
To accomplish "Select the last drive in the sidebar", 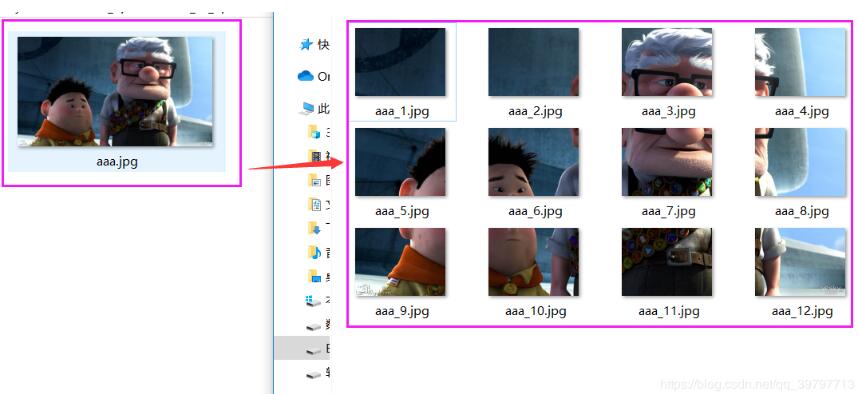I will [313, 375].
